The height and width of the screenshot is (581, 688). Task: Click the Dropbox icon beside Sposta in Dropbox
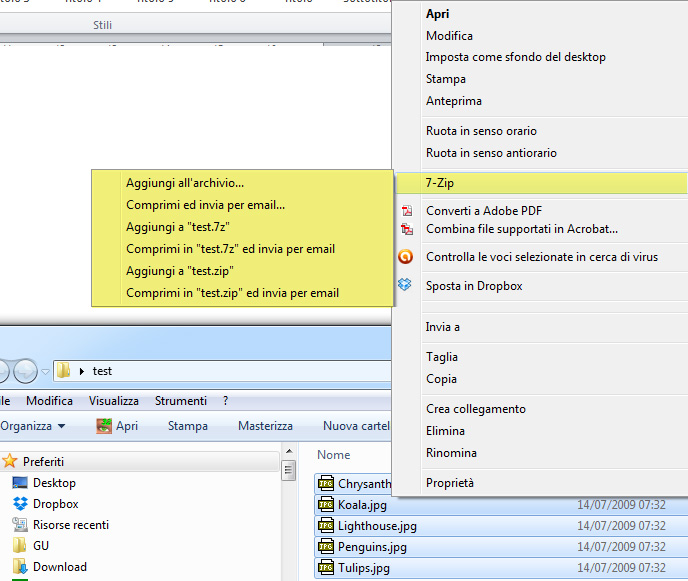(405, 286)
